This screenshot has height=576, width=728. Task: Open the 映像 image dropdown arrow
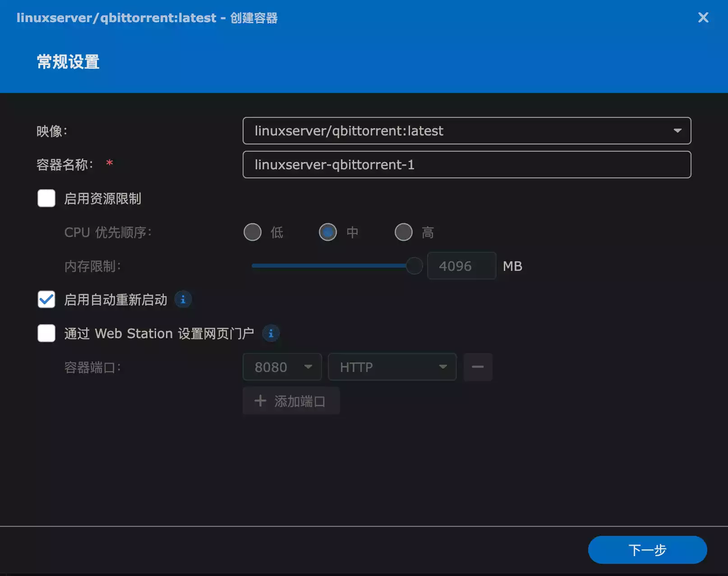(x=677, y=131)
